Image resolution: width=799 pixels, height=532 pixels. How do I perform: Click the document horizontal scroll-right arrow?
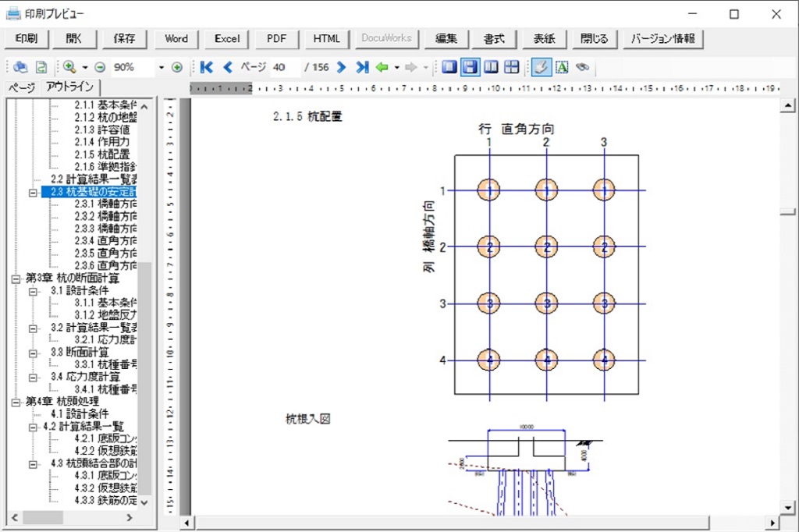(x=772, y=523)
